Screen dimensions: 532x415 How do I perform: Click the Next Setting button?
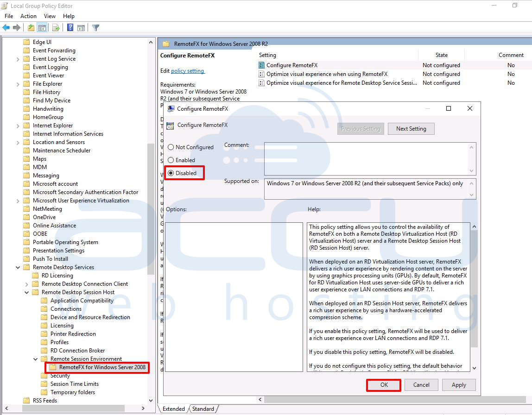tap(411, 129)
